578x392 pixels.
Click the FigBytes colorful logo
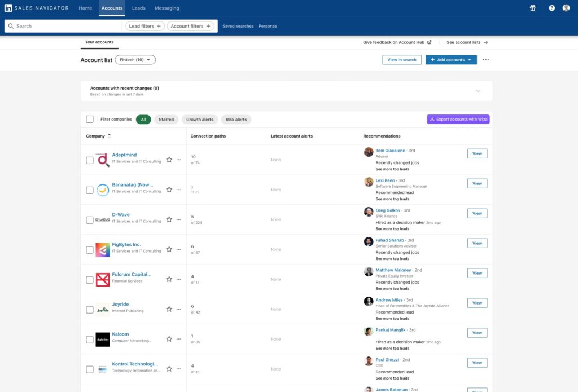103,249
